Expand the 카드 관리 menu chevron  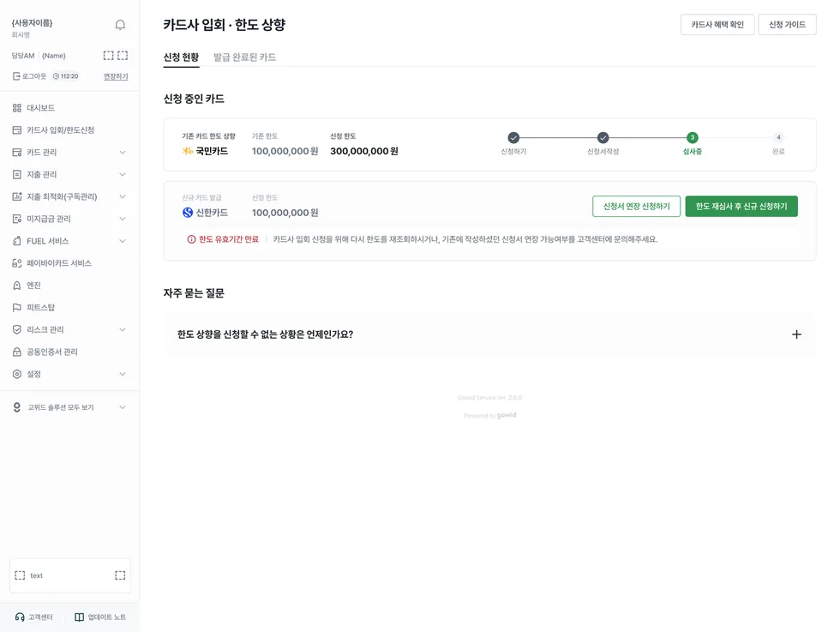point(123,153)
